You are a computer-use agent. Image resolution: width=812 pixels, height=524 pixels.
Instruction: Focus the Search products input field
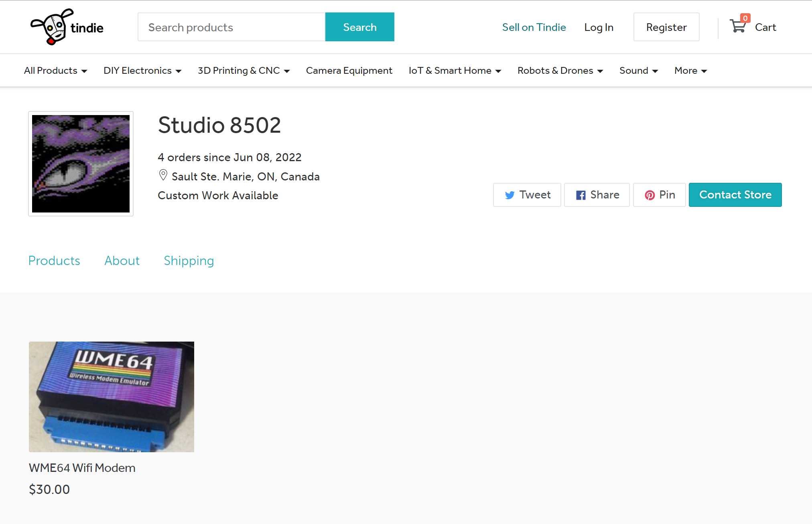point(231,27)
